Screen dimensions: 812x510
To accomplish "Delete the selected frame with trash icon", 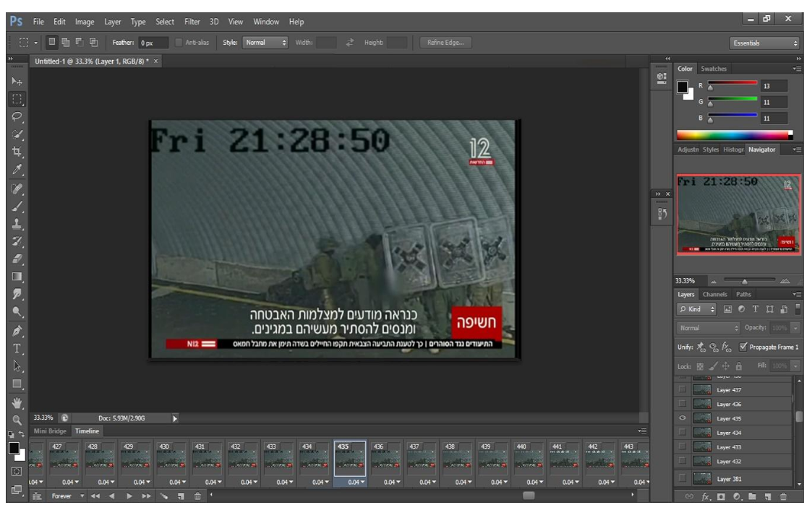I will pos(195,496).
